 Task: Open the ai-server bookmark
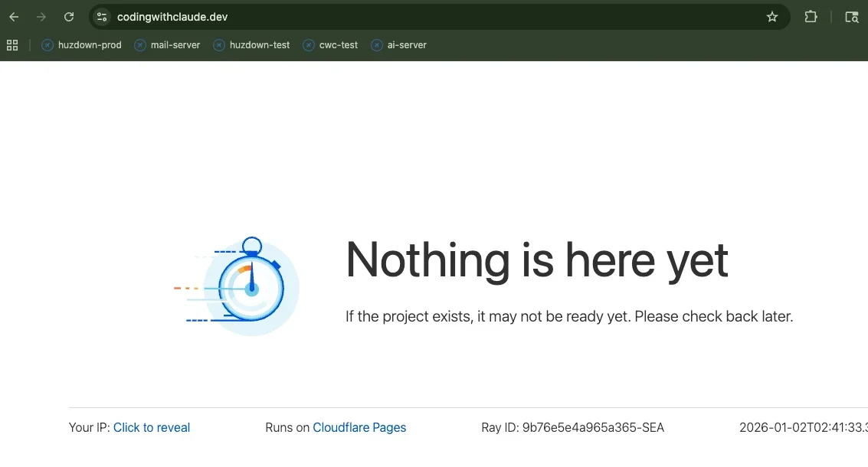click(399, 45)
